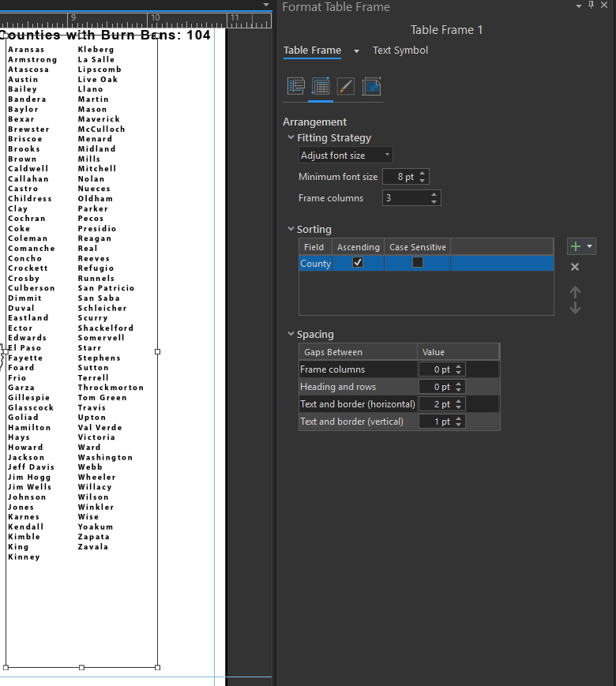The image size is (616, 686).
Task: Toggle Case Sensitive checkbox for County
Action: pos(418,262)
